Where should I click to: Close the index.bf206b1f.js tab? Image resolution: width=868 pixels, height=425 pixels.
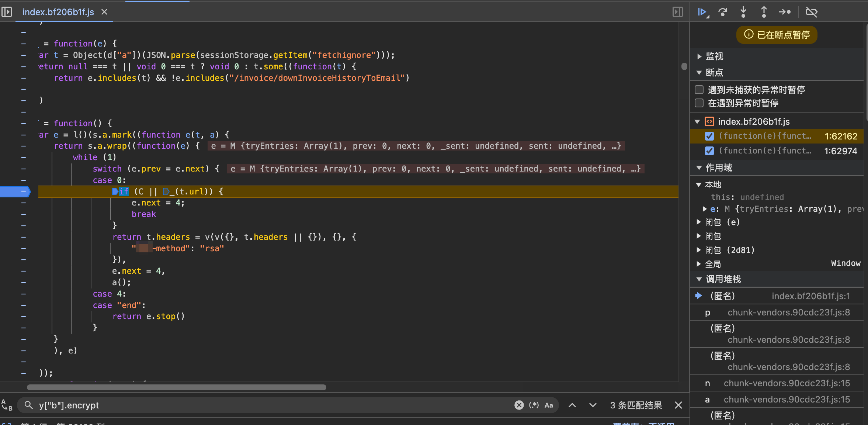[x=104, y=12]
